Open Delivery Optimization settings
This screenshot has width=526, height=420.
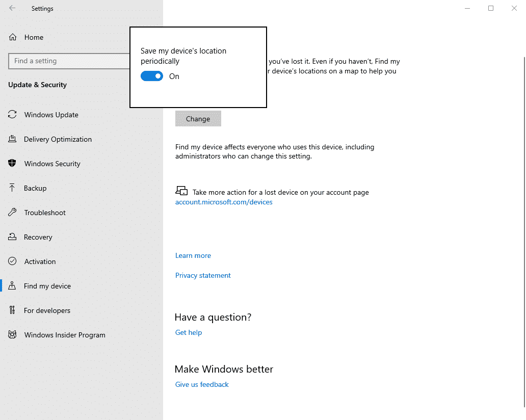[x=12, y=139]
